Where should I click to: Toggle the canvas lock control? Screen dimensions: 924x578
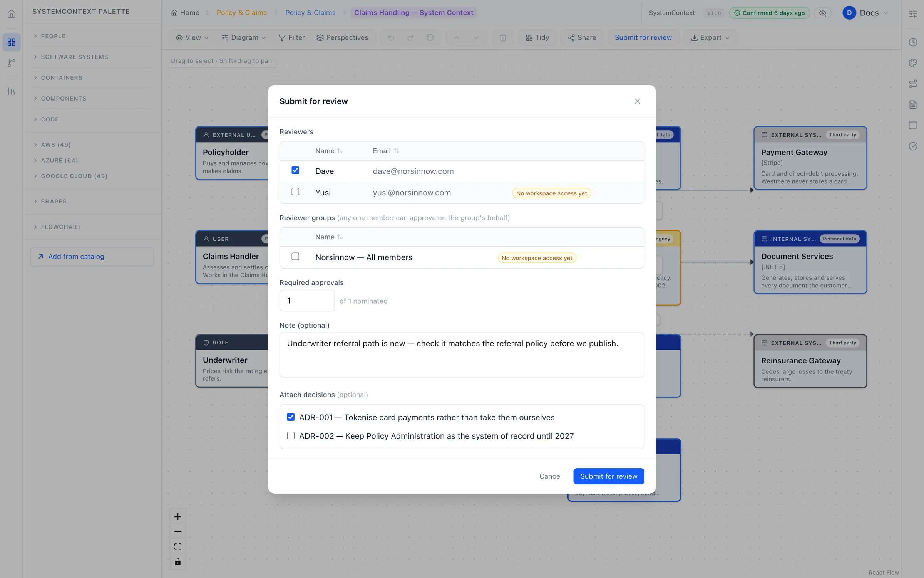pos(177,562)
